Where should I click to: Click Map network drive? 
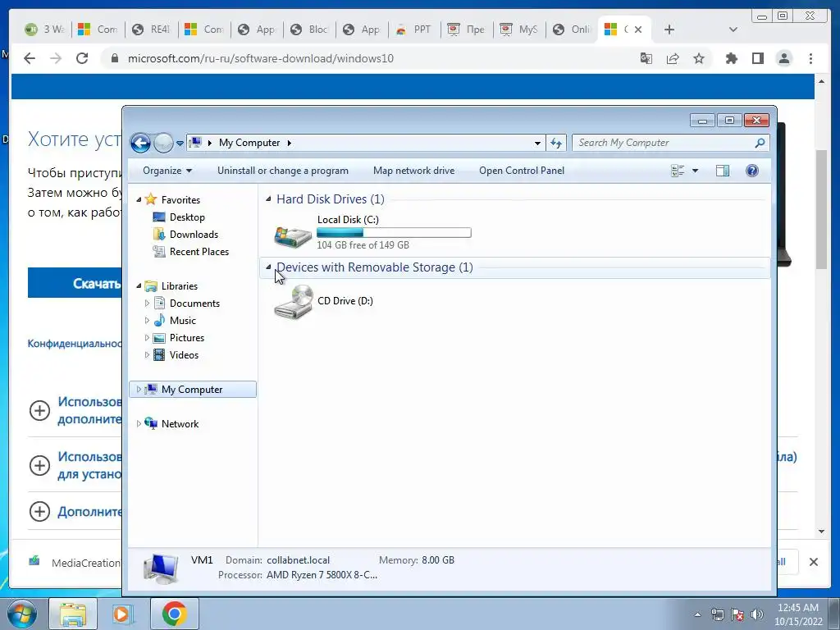[413, 171]
